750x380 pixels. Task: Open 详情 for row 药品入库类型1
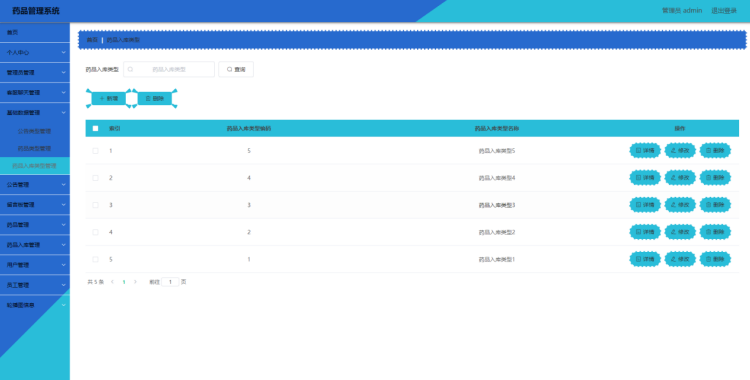click(x=645, y=259)
